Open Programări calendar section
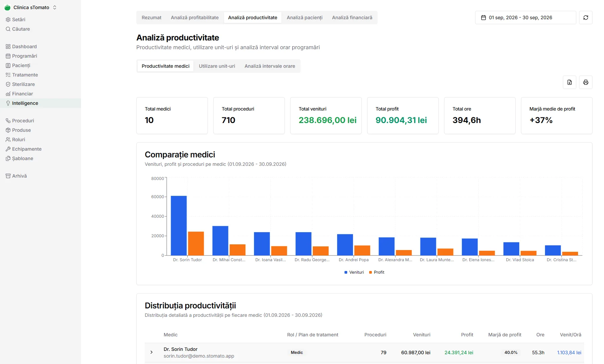Image resolution: width=604 pixels, height=364 pixels. pos(21,56)
